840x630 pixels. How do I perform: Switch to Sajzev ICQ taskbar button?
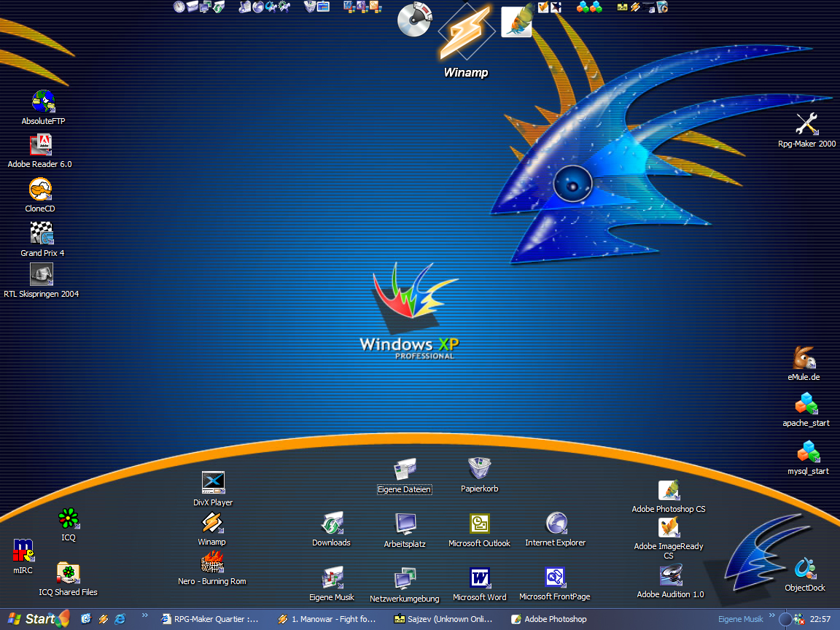coord(443,619)
